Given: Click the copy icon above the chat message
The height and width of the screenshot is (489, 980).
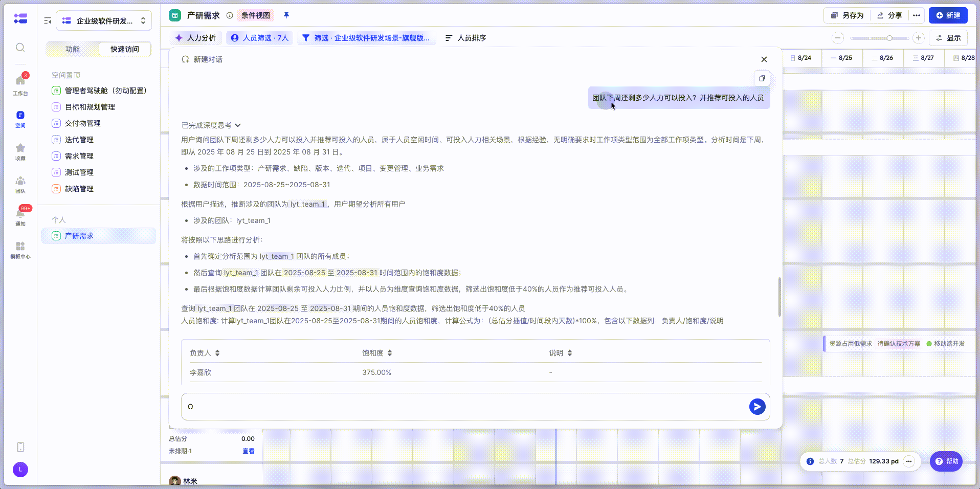Looking at the screenshot, I should pyautogui.click(x=762, y=78).
